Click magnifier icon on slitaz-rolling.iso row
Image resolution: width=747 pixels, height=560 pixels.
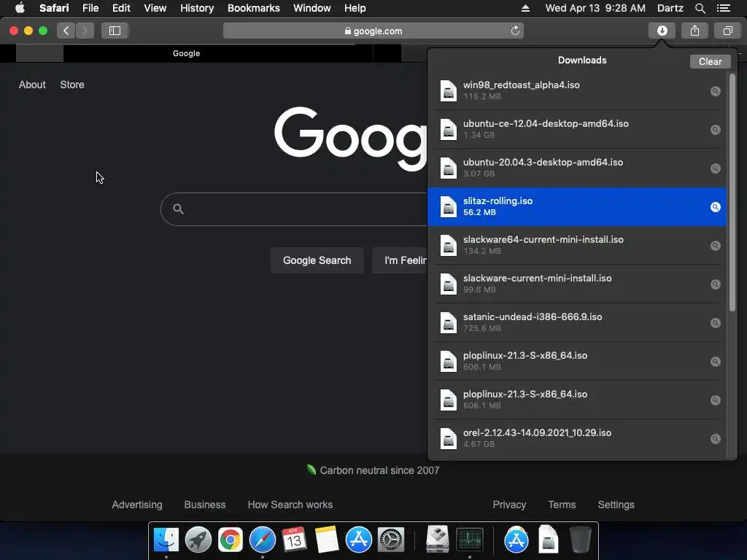pos(715,206)
